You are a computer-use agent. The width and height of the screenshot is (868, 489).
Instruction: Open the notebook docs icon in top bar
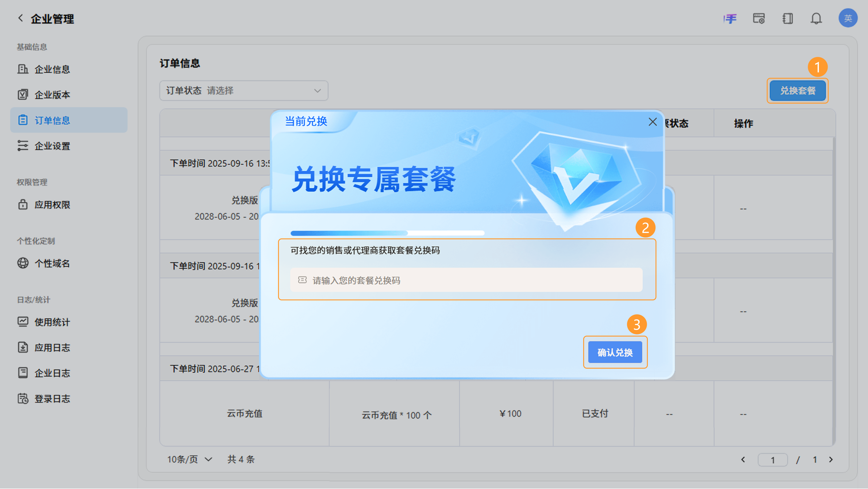pyautogui.click(x=788, y=19)
